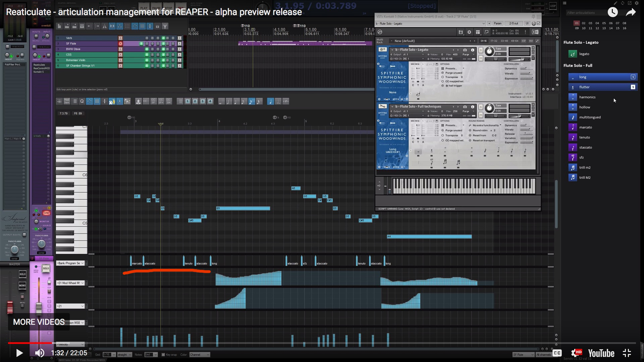Image resolution: width=644 pixels, height=362 pixels.
Task: Click the Param button in plugin header
Action: click(x=498, y=23)
